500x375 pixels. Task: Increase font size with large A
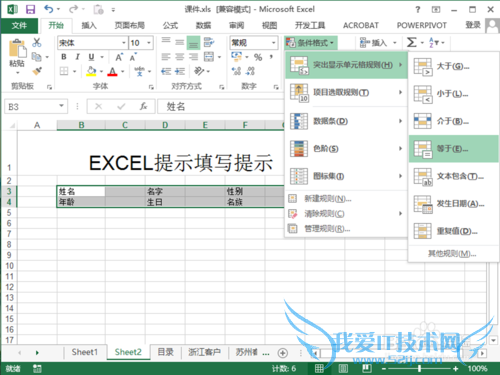[119, 57]
